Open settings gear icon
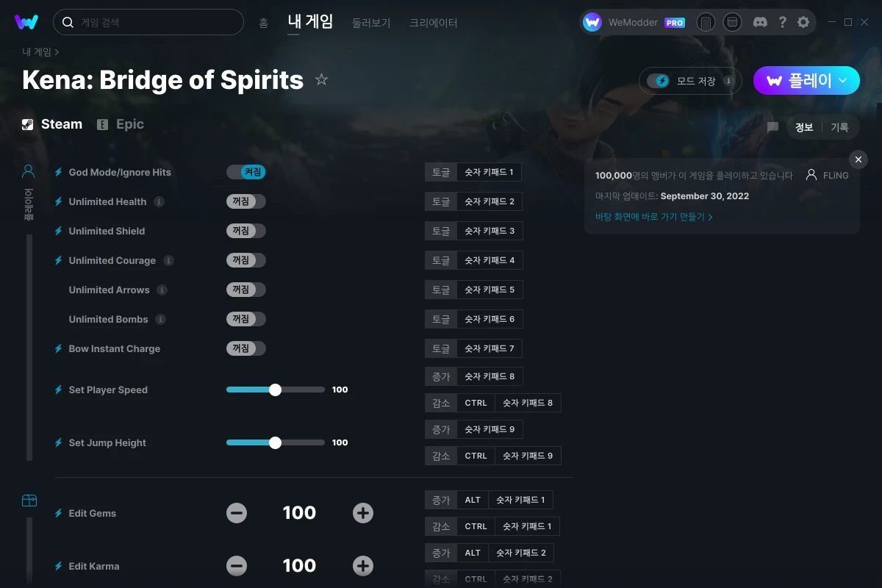The width and height of the screenshot is (882, 588). pos(803,22)
